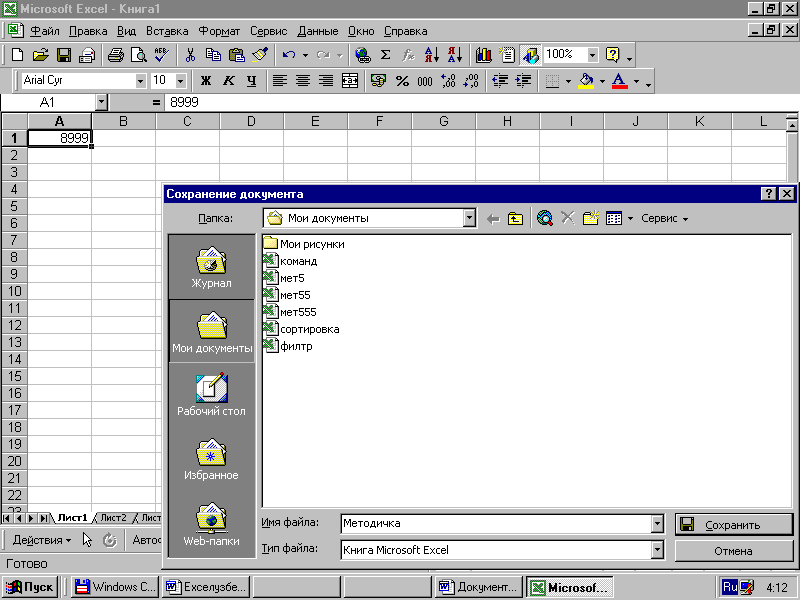
Task: Toggle align right button
Action: [x=326, y=81]
